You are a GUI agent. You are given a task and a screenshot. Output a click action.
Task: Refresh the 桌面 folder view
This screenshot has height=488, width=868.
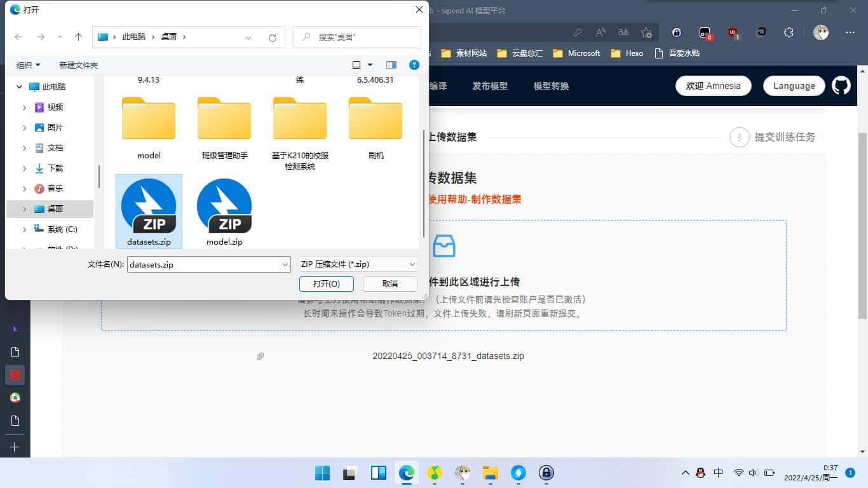pyautogui.click(x=273, y=37)
